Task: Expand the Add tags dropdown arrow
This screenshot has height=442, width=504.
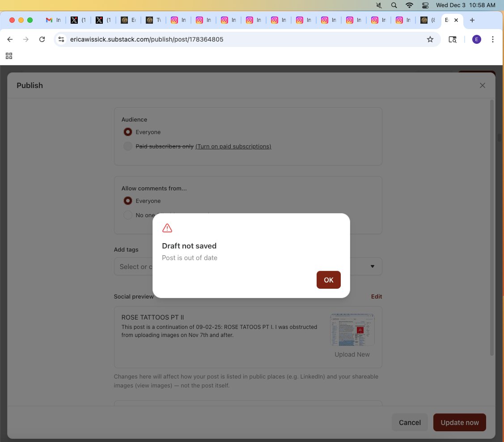Action: tap(372, 266)
